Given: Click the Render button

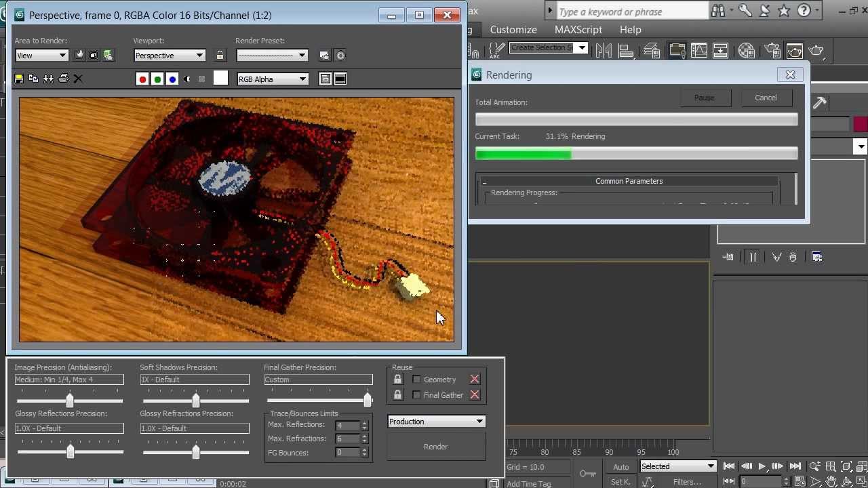Looking at the screenshot, I should 436,447.
